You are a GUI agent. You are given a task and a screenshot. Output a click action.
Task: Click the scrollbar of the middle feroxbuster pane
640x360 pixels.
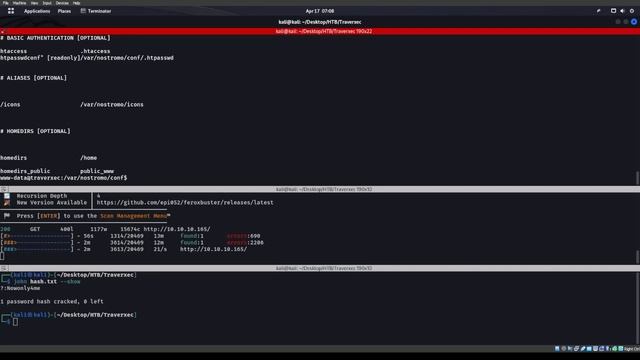click(x=638, y=257)
